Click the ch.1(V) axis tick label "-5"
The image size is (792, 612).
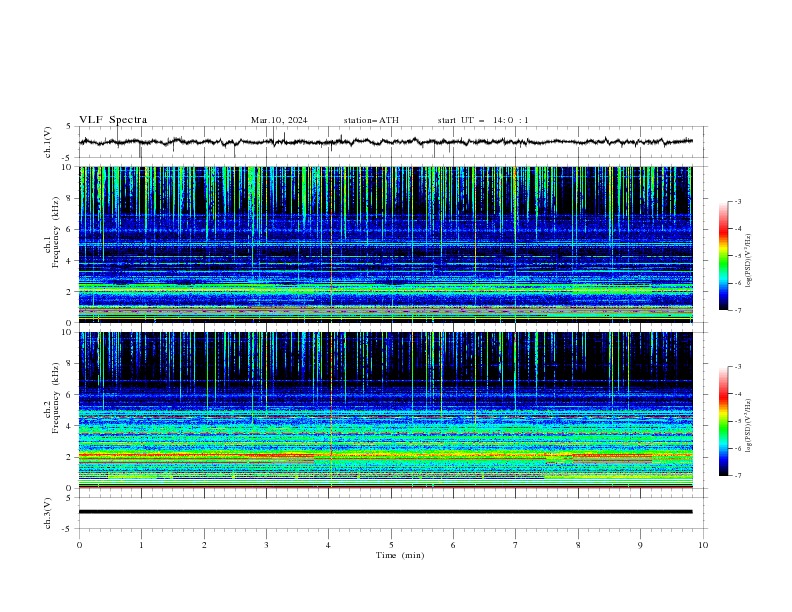(68, 158)
